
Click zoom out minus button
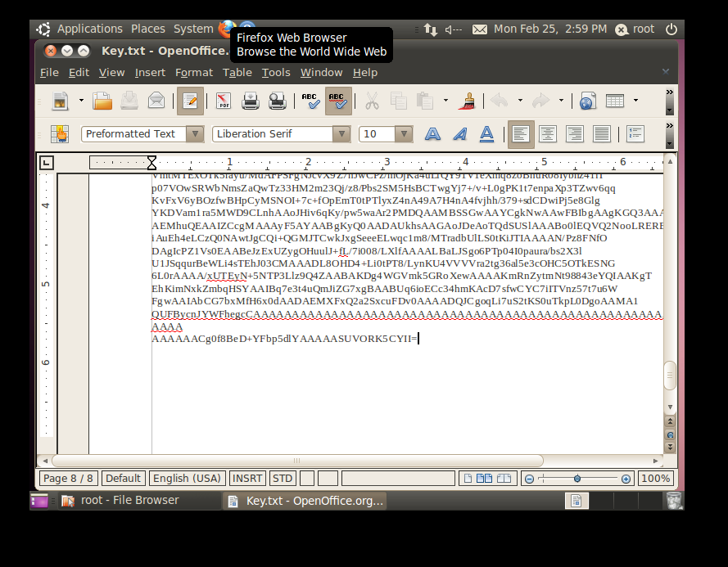(x=529, y=479)
